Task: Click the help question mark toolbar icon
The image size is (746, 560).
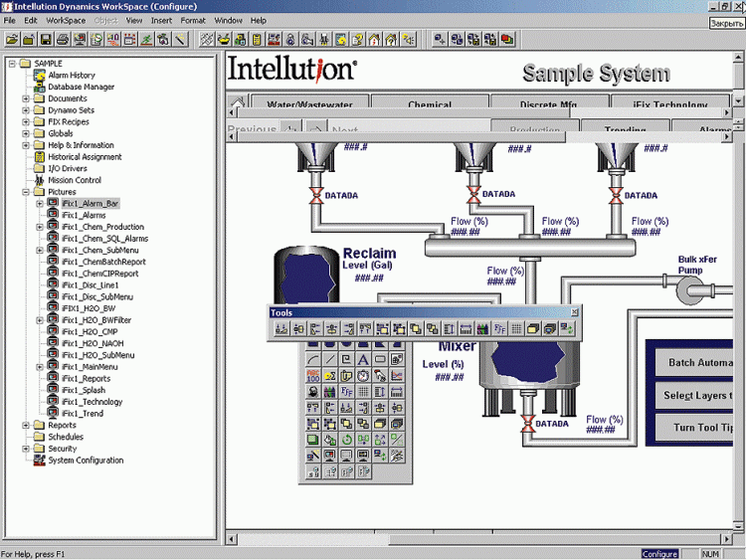Action: pyautogui.click(x=358, y=39)
